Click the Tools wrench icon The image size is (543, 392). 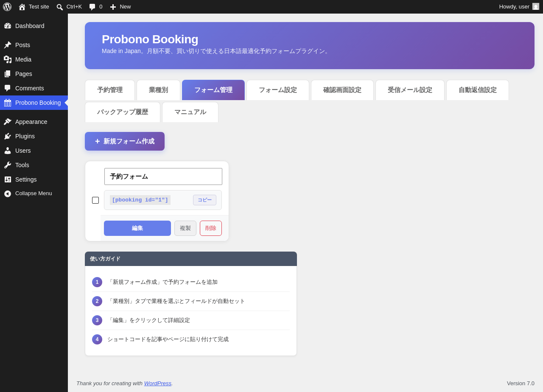[8, 165]
